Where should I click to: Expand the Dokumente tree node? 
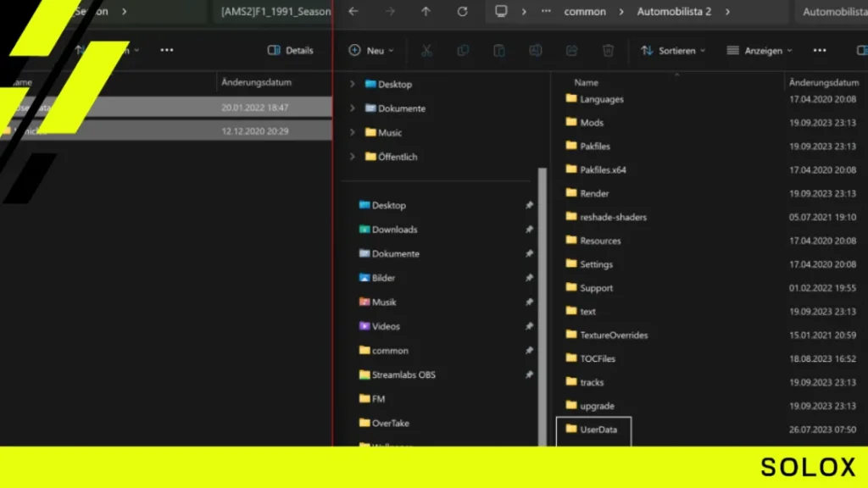(x=352, y=108)
